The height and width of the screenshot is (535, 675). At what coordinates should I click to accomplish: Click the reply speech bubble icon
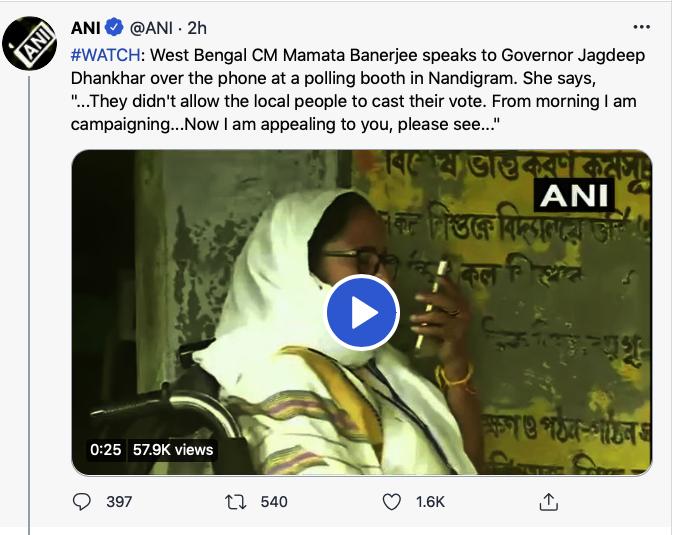pos(85,501)
